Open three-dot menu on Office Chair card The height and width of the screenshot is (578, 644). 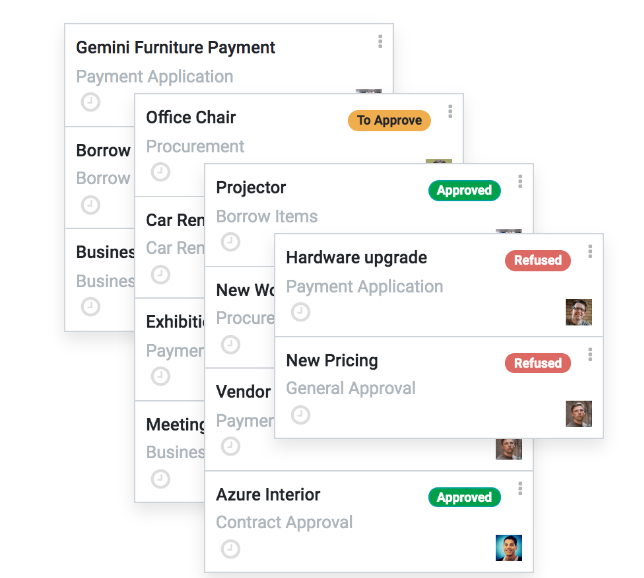(x=450, y=111)
